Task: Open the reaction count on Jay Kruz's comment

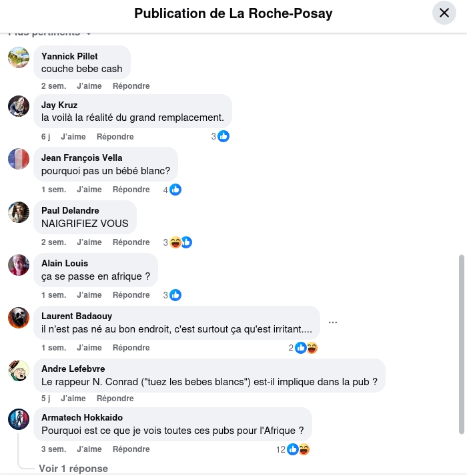Action: tap(220, 136)
